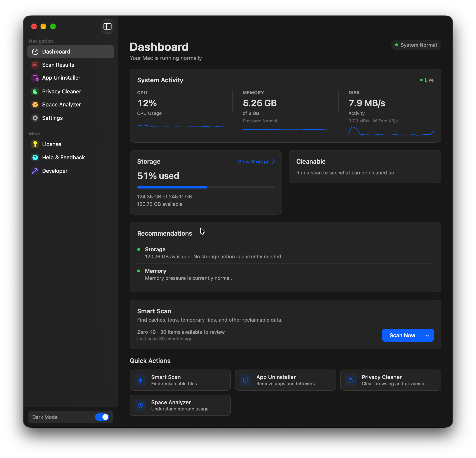This screenshot has height=458, width=476.
Task: Click the Dashboard gauge icon in sidebar
Action: pyautogui.click(x=35, y=51)
